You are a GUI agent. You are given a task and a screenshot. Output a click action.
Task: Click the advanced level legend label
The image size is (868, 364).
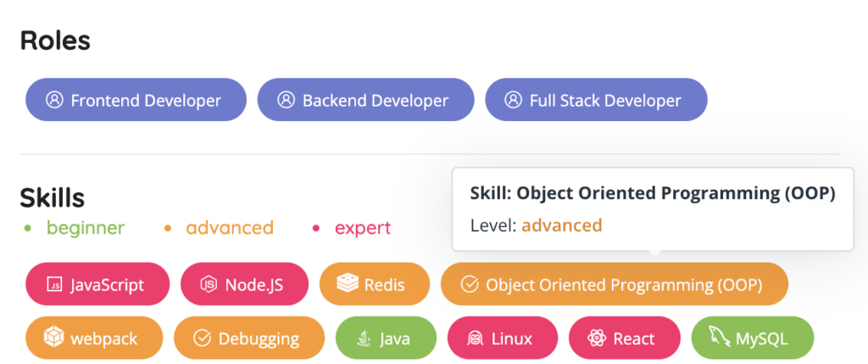(230, 228)
